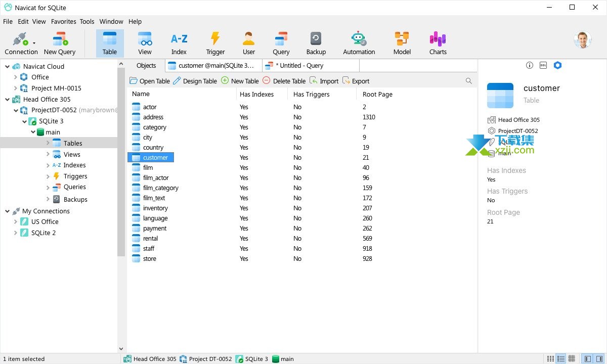
Task: Click the large customer table icon in right panel
Action: [500, 96]
